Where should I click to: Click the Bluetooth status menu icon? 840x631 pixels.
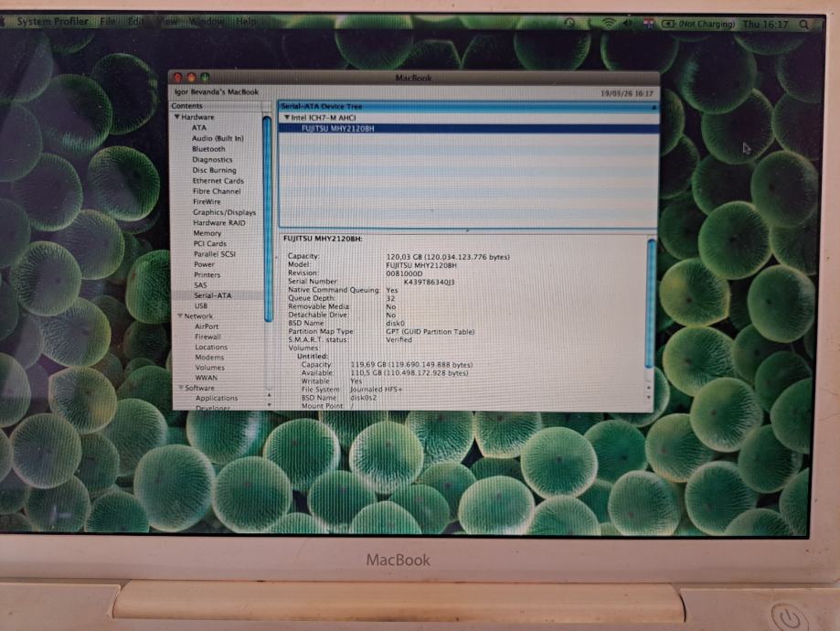[589, 23]
